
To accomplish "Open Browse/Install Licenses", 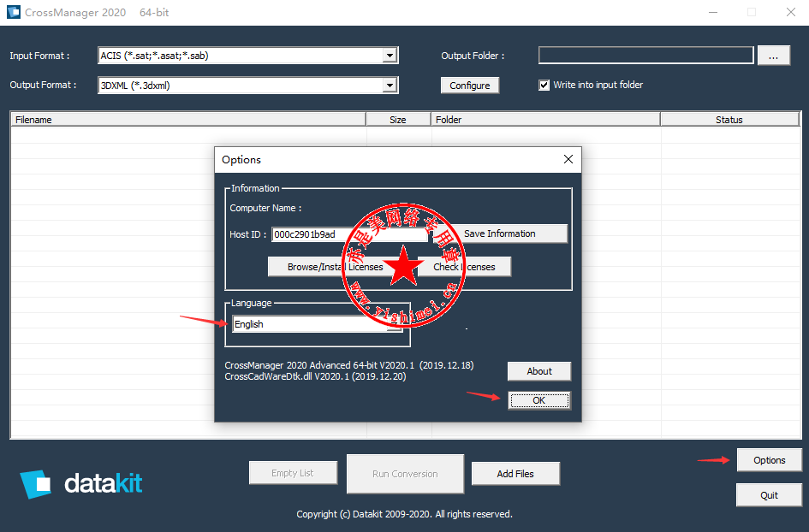I will pos(336,267).
